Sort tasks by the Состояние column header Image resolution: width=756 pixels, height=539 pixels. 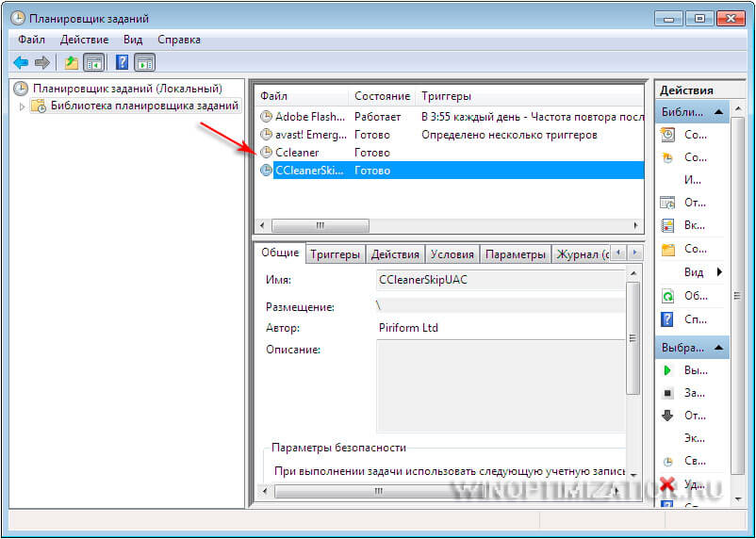tap(382, 96)
